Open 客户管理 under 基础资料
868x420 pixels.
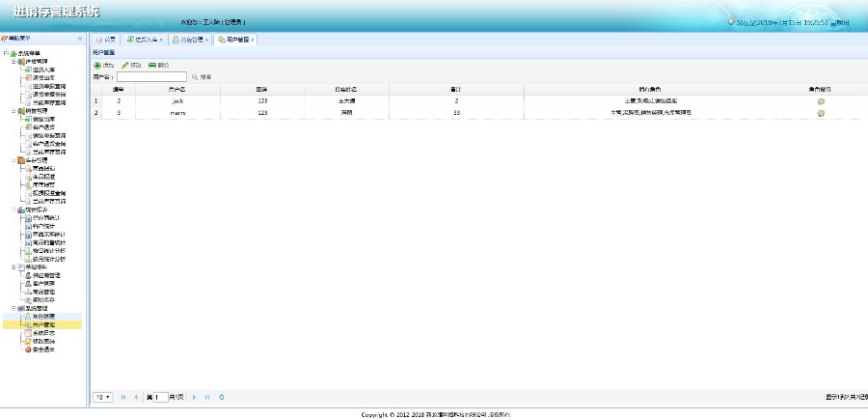(x=43, y=284)
